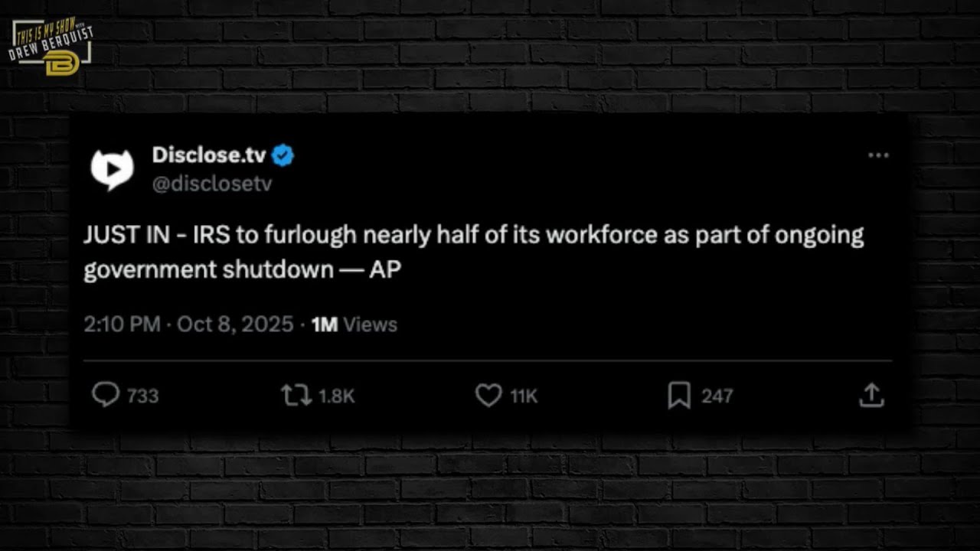Image resolution: width=980 pixels, height=551 pixels.
Task: Open the three-dot more options menu
Action: point(878,155)
